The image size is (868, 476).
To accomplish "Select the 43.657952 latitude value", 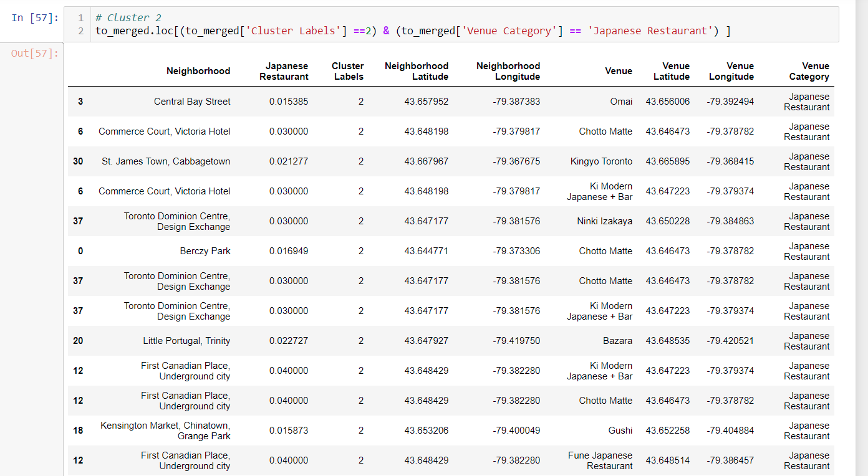I will (x=427, y=102).
